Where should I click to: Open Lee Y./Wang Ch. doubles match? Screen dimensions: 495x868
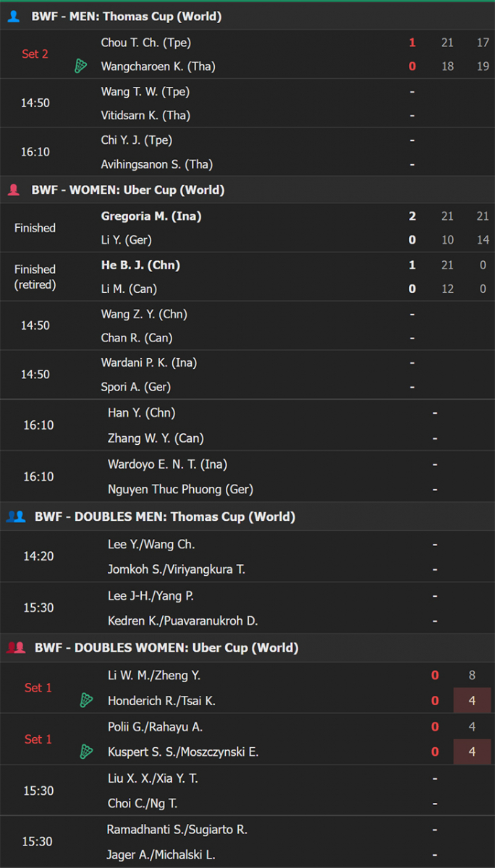(247, 556)
